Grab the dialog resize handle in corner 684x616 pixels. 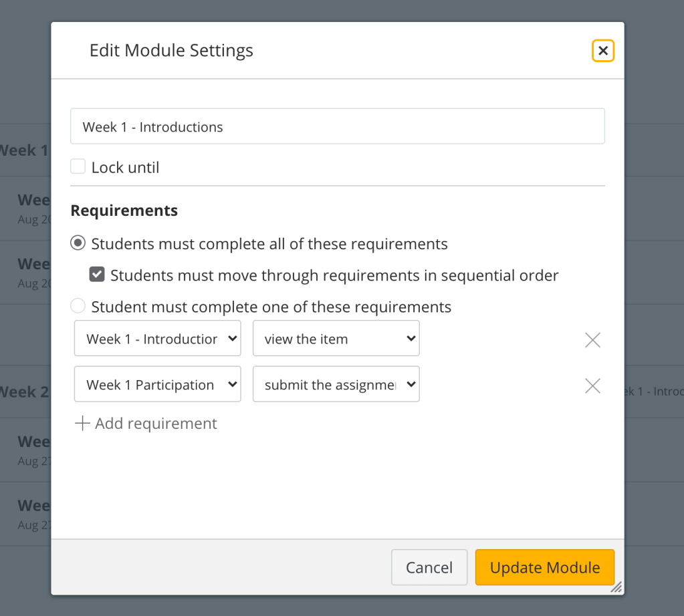pos(616,587)
